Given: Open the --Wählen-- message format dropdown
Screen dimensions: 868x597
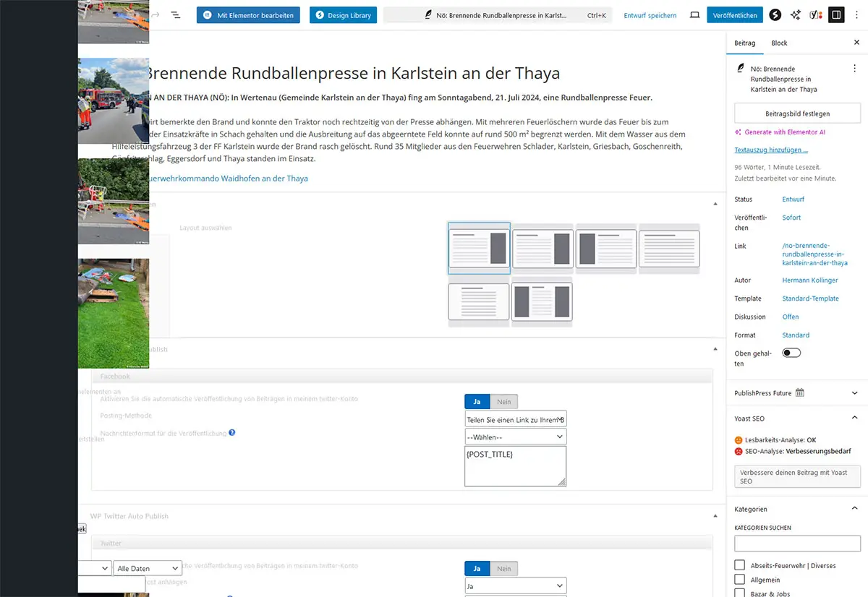Looking at the screenshot, I should coord(515,437).
